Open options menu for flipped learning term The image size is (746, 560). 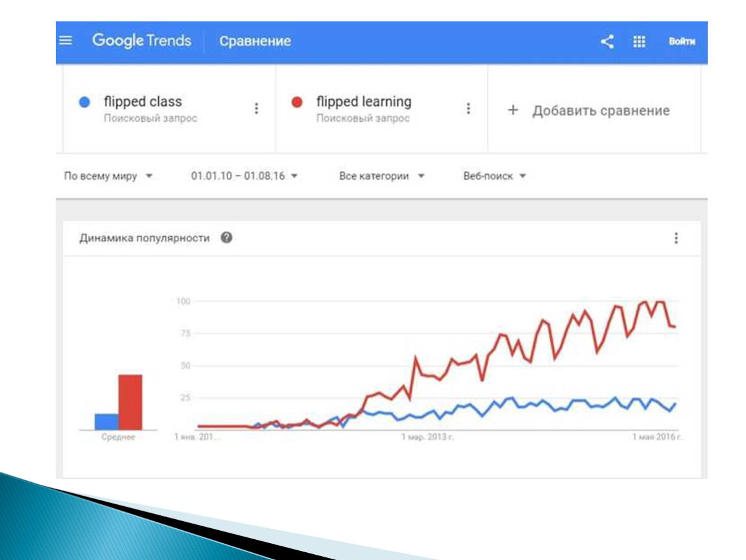468,109
